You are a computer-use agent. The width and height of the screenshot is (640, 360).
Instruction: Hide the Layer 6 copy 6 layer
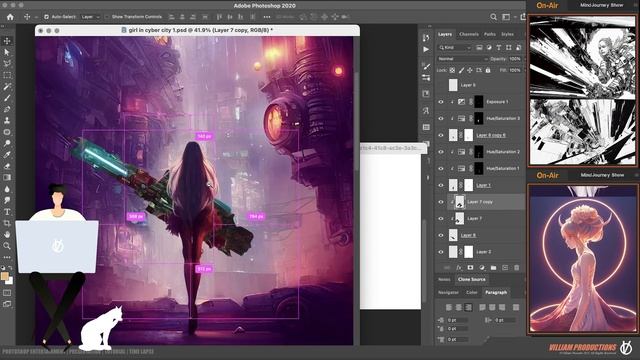coord(441,135)
